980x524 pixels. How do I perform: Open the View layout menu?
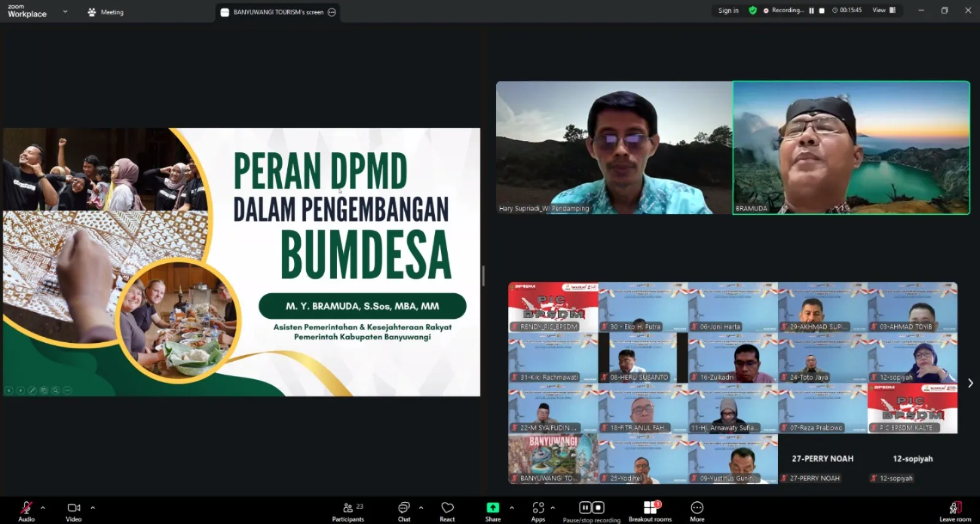[x=884, y=10]
